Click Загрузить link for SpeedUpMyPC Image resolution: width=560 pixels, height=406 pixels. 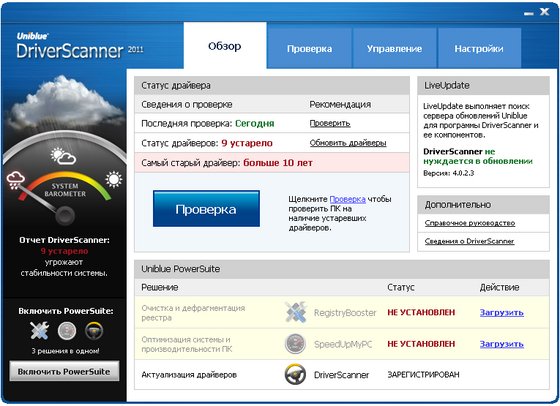coord(501,344)
